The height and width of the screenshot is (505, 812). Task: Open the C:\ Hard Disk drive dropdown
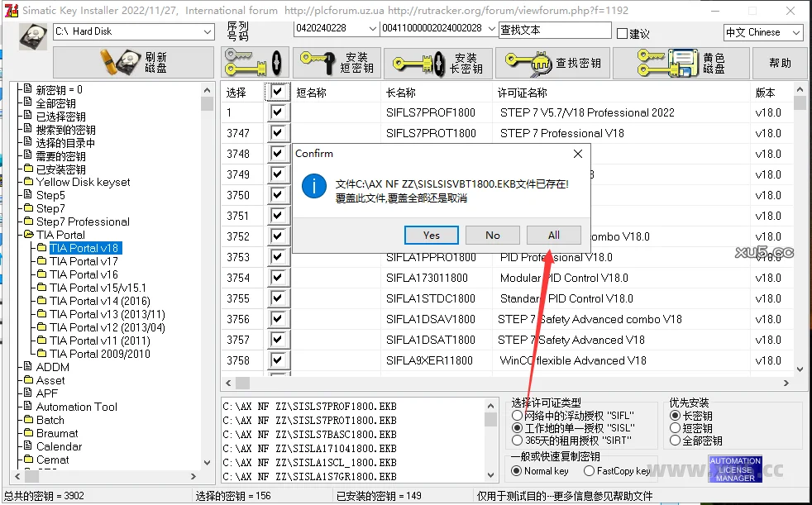(209, 30)
